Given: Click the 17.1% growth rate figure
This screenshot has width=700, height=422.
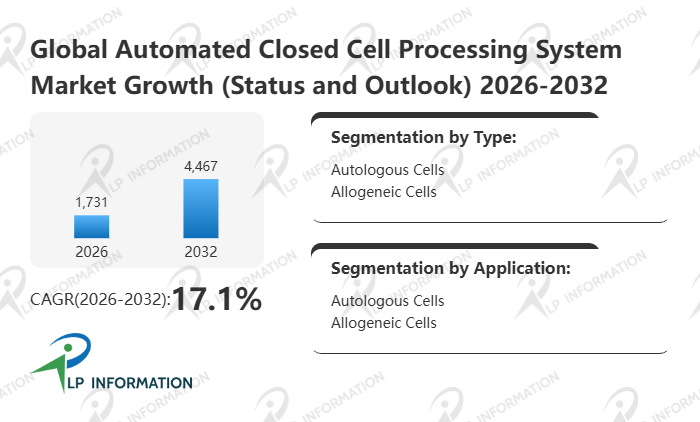Looking at the screenshot, I should click(217, 298).
